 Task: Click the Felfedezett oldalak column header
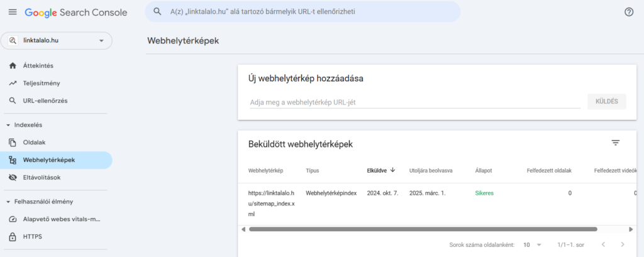(549, 171)
